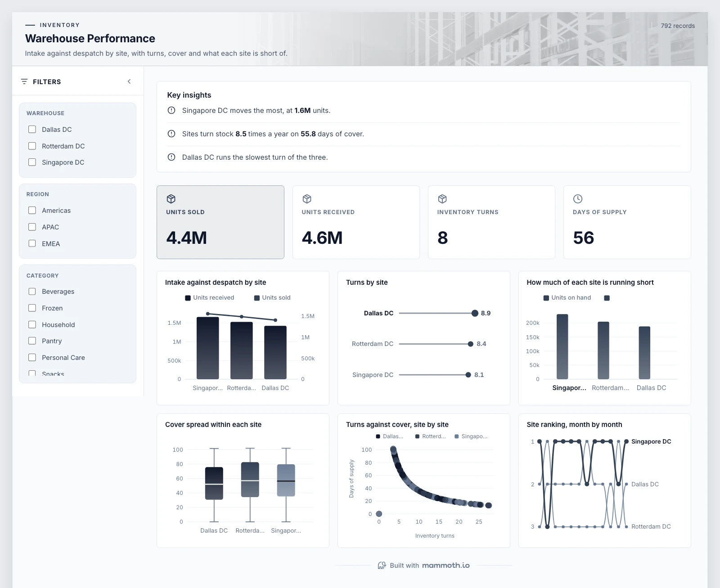The image size is (720, 588).
Task: Click the clock icon on Days of Supply card
Action: click(578, 199)
